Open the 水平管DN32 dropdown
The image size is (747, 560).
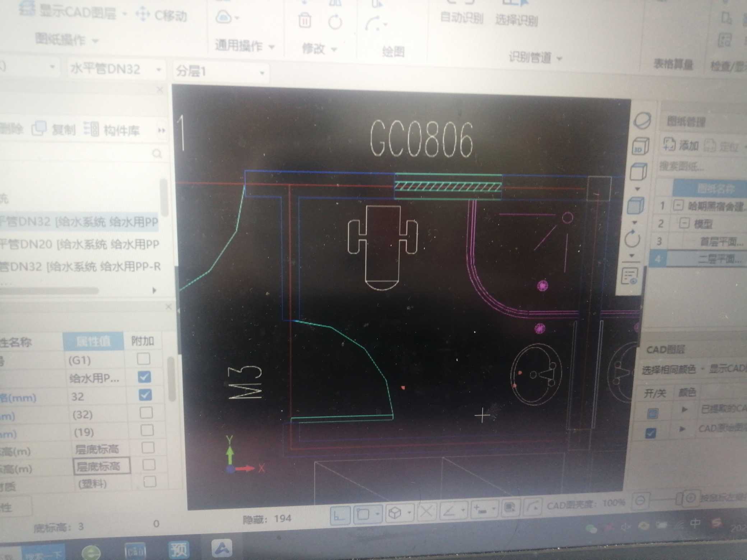tap(158, 70)
